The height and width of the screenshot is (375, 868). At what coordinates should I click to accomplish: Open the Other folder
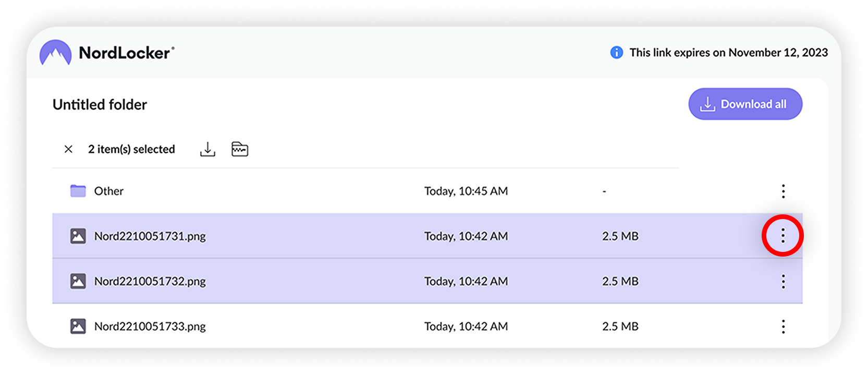pyautogui.click(x=108, y=191)
